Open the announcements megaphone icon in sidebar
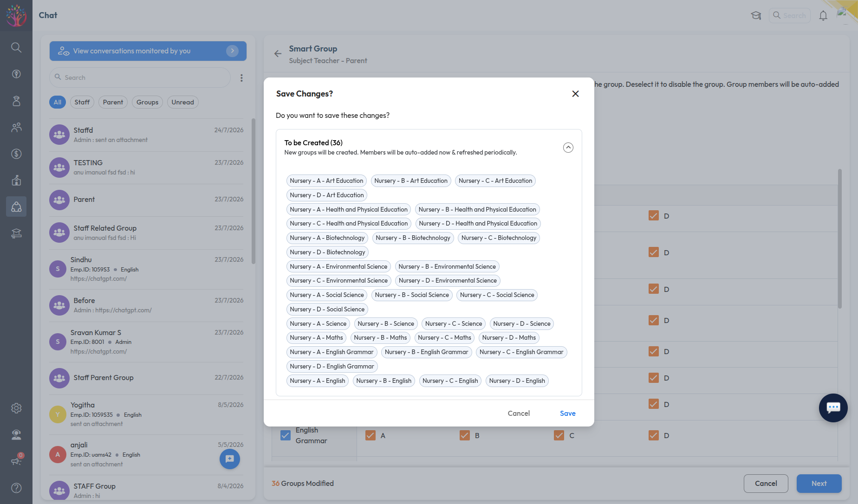This screenshot has width=858, height=504. pyautogui.click(x=16, y=461)
